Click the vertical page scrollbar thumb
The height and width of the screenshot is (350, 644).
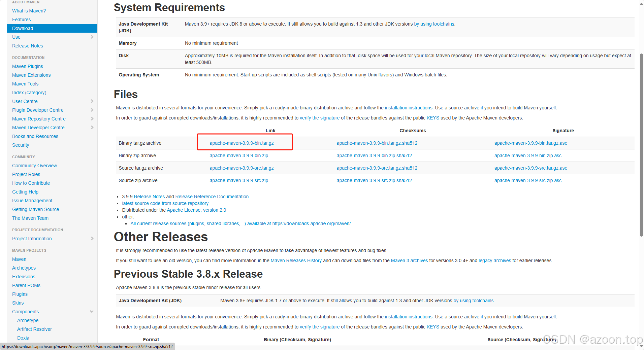click(x=641, y=145)
